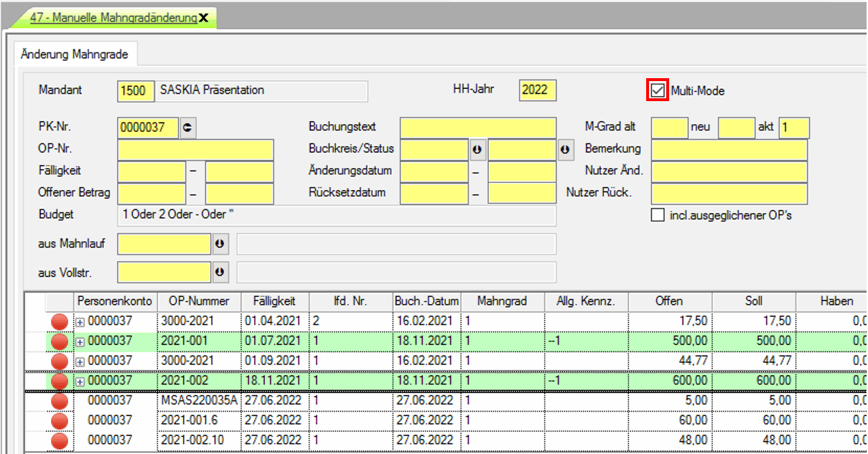Image resolution: width=868 pixels, height=454 pixels.
Task: Expand the row with OP-Nummer 2021-002
Action: click(80, 381)
